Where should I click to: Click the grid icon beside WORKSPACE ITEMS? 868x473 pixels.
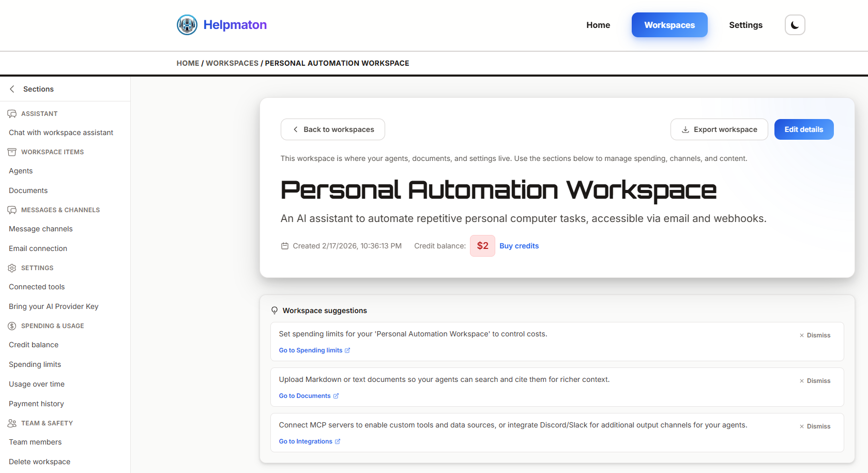tap(12, 152)
